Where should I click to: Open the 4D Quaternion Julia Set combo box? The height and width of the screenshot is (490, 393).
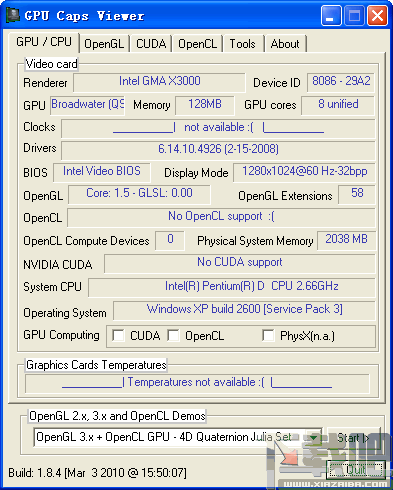click(x=178, y=437)
